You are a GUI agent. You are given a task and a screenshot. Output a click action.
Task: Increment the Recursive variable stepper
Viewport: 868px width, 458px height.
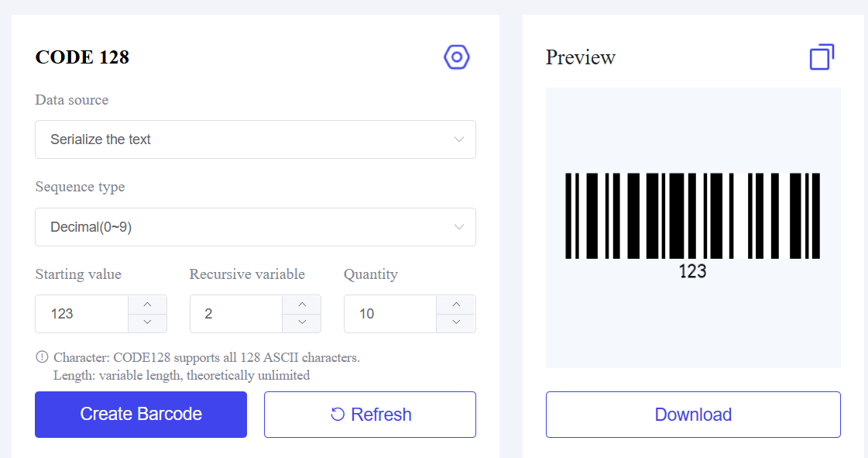click(x=302, y=304)
